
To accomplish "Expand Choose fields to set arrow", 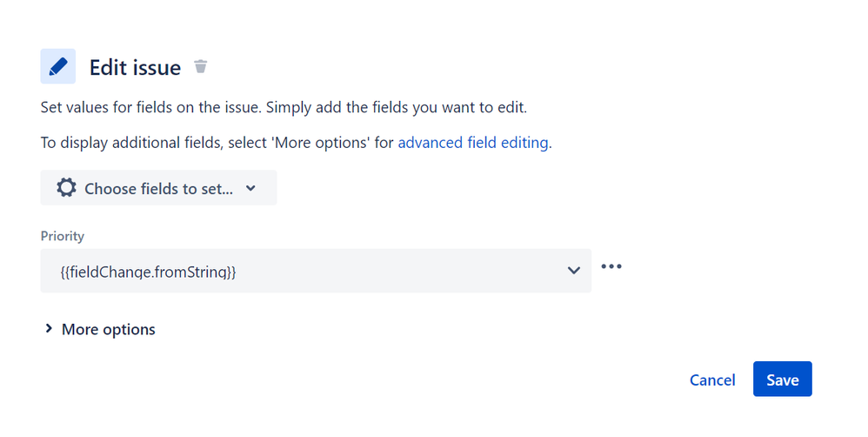I will 250,188.
